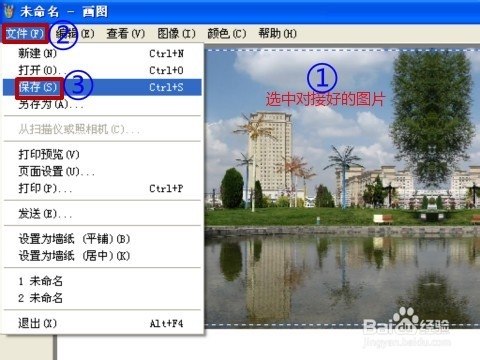Open the 查看(V) menu
Screen dimensions: 480x360
[x=126, y=33]
